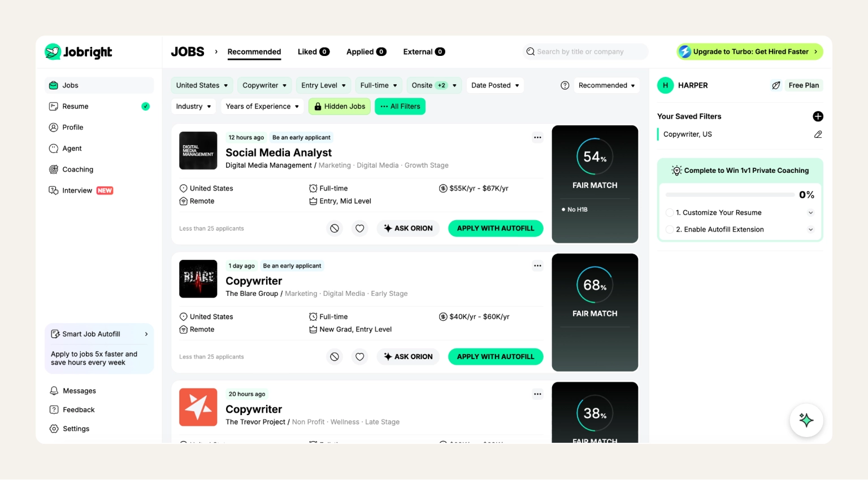Check Customize Your Resume step circle

pos(670,213)
